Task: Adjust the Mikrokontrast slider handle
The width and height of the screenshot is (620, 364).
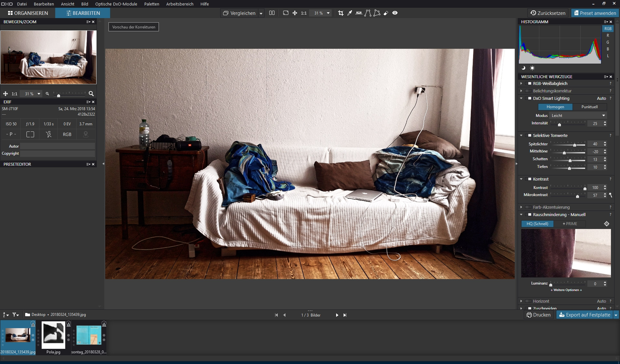Action: click(577, 196)
